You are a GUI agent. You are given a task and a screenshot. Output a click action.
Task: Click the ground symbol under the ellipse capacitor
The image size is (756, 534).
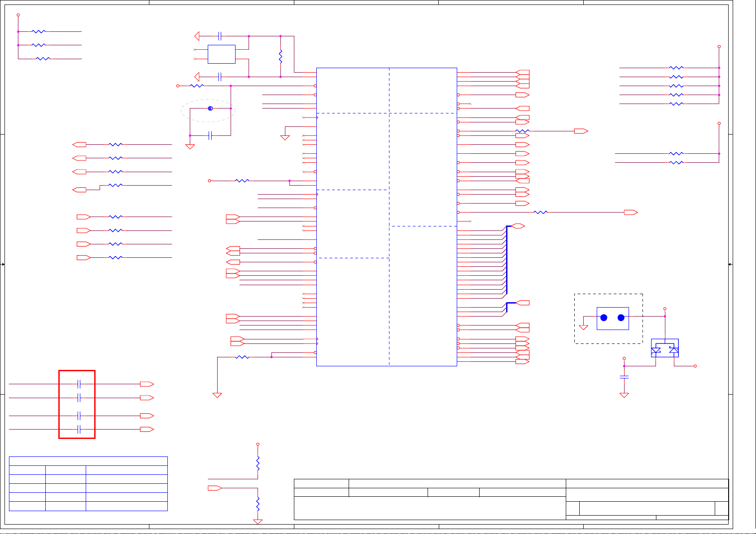pyautogui.click(x=190, y=147)
